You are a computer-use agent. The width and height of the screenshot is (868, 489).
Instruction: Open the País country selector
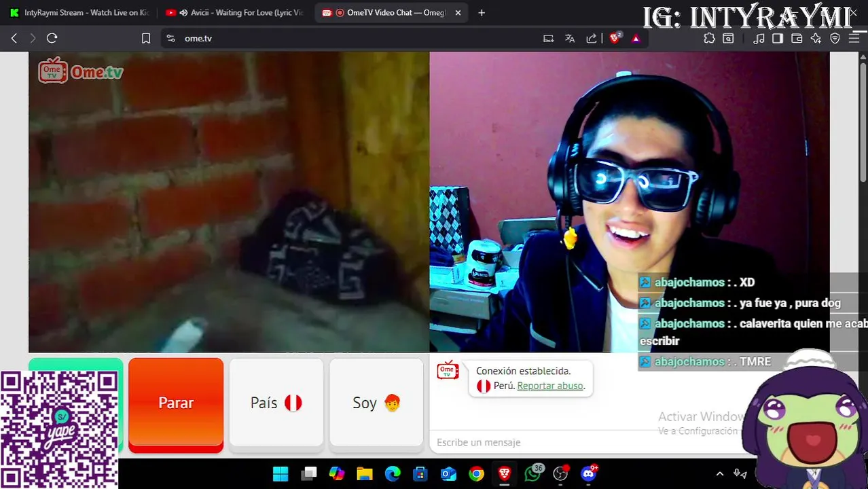276,403
